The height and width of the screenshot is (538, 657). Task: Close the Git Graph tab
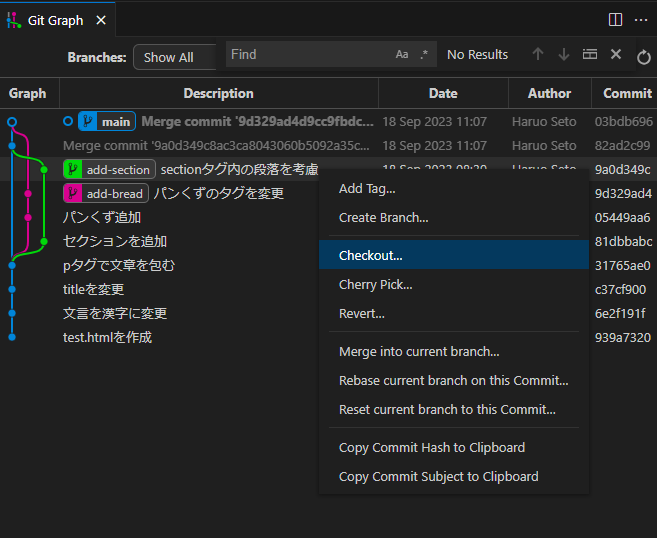(101, 20)
